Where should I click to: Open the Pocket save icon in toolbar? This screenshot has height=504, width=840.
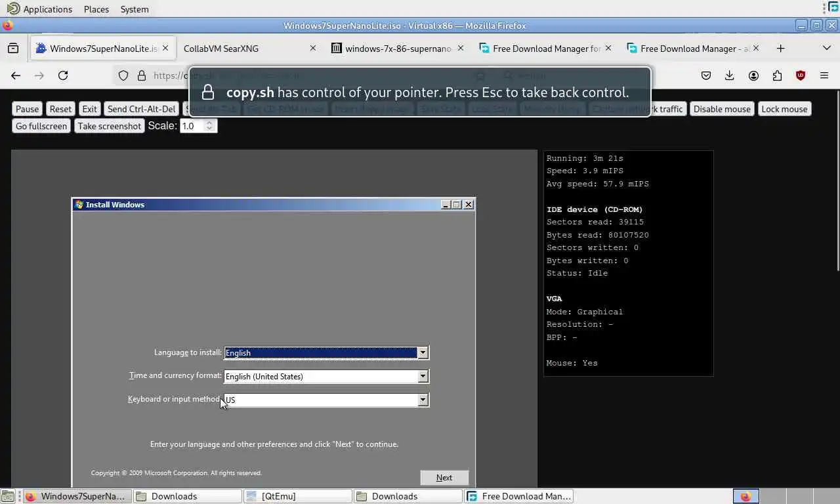706,75
